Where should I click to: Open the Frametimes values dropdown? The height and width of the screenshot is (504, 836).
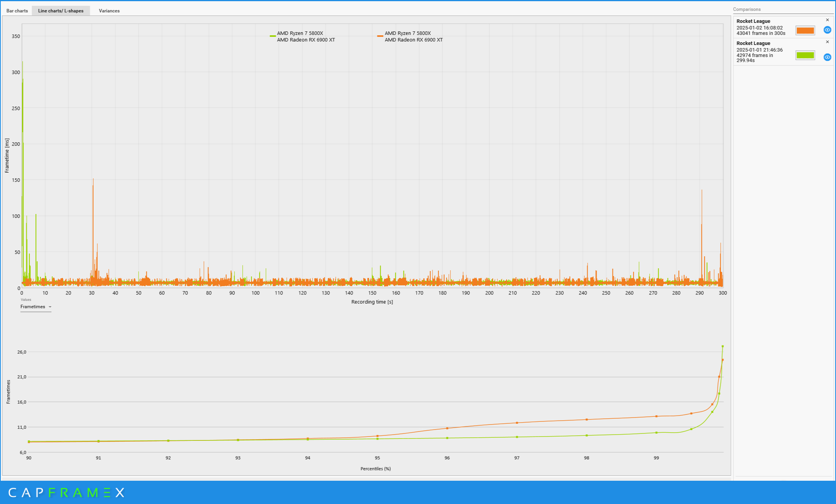(x=36, y=307)
